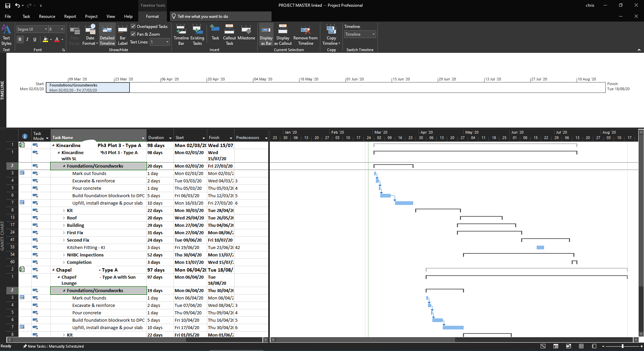The width and height of the screenshot is (644, 351).
Task: Remove selected task from Timeline
Action: click(x=306, y=35)
